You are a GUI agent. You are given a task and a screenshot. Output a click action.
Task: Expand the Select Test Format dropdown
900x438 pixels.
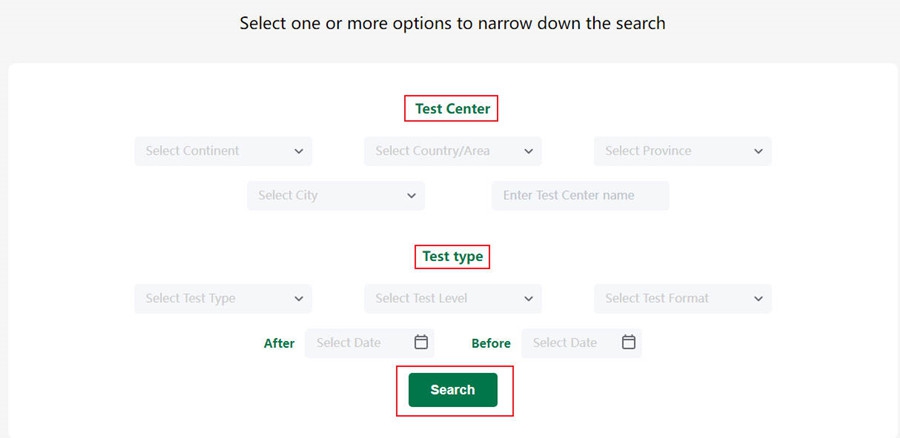(x=682, y=298)
